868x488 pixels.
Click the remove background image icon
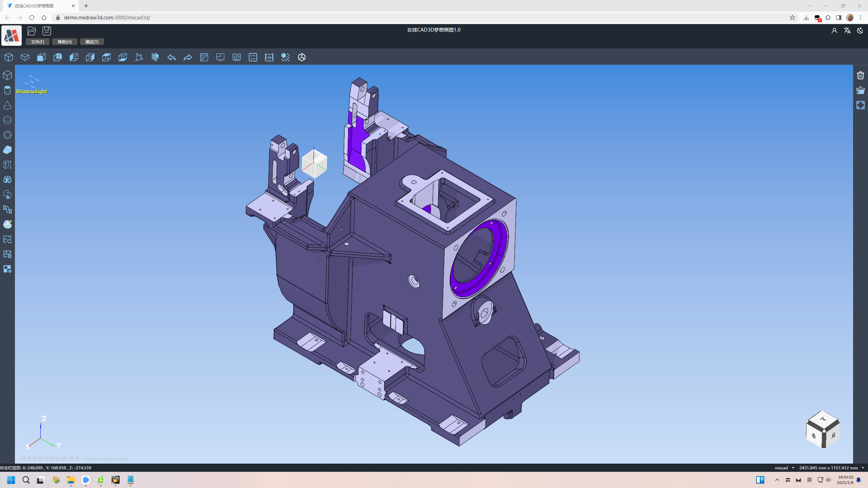point(7,254)
